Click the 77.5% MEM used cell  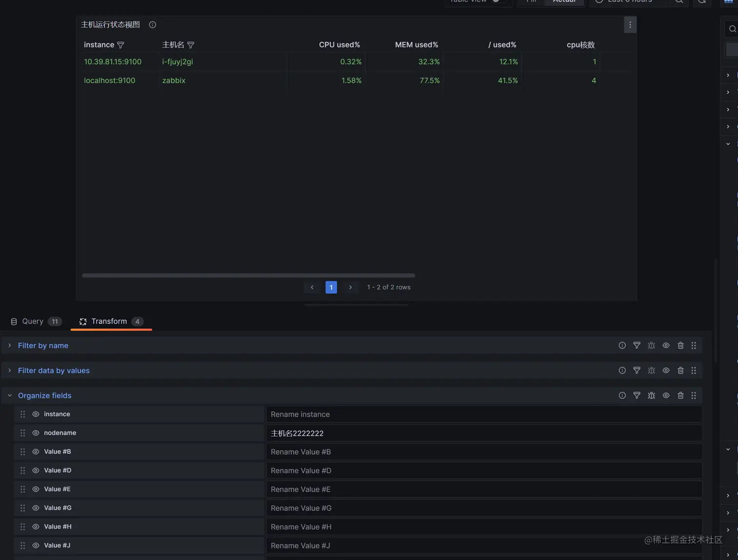(430, 80)
